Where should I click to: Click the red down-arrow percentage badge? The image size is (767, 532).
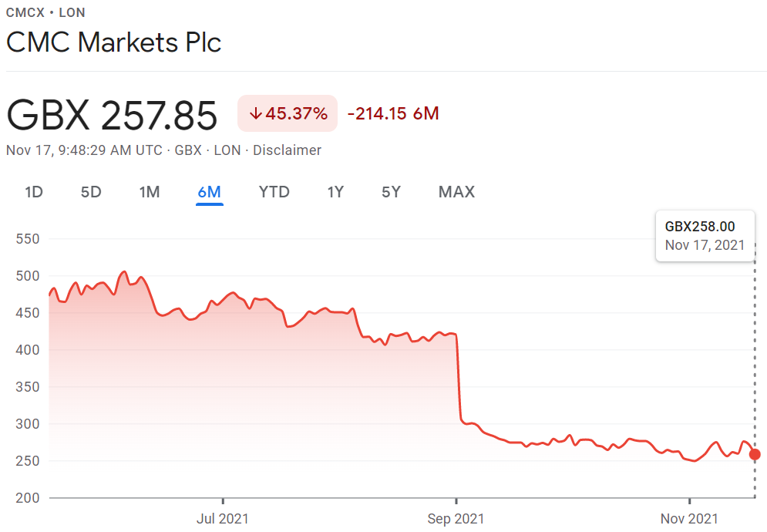pos(288,114)
